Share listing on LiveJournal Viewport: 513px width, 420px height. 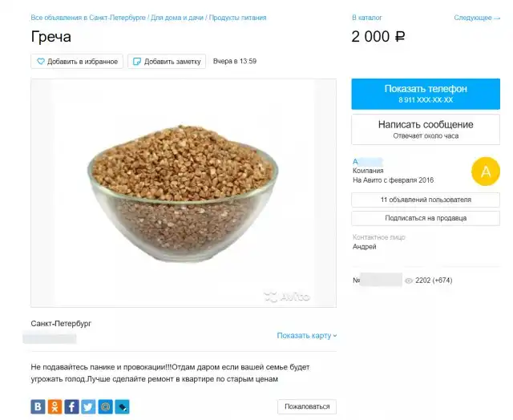point(122,406)
